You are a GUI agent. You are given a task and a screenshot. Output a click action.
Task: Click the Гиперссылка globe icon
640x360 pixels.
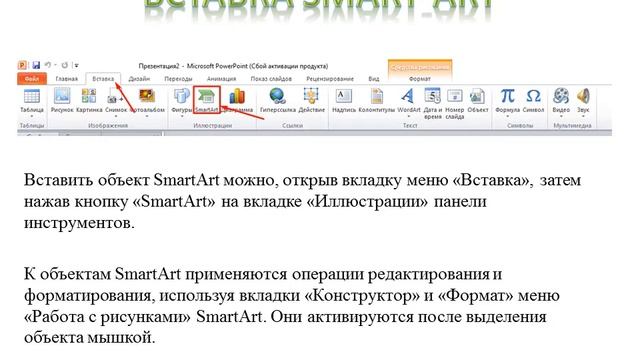click(278, 96)
